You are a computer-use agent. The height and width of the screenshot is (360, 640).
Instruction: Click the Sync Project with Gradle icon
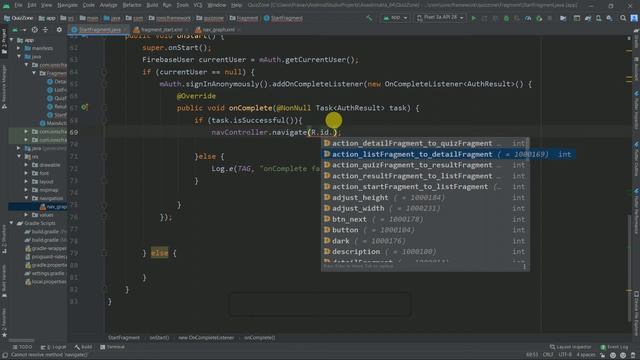pyautogui.click(x=587, y=18)
